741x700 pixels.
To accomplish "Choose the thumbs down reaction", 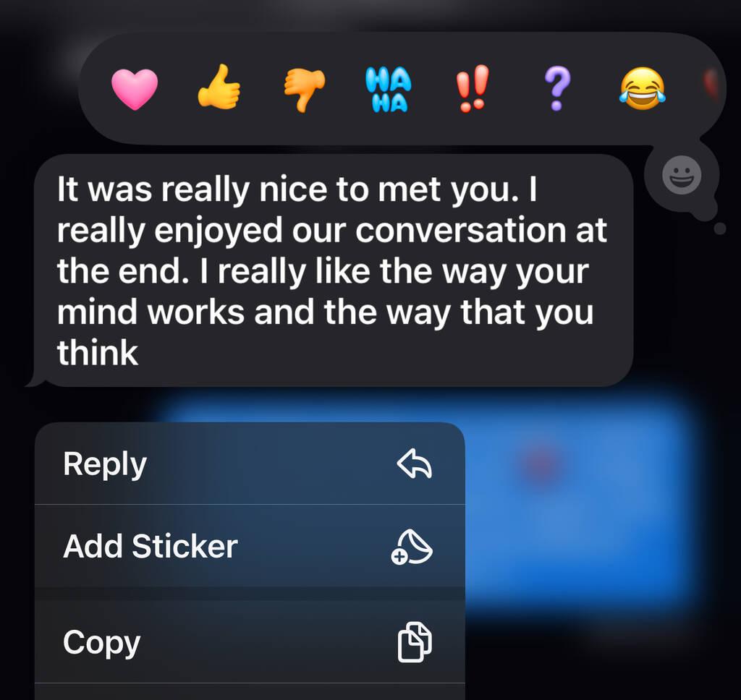I will (x=304, y=89).
